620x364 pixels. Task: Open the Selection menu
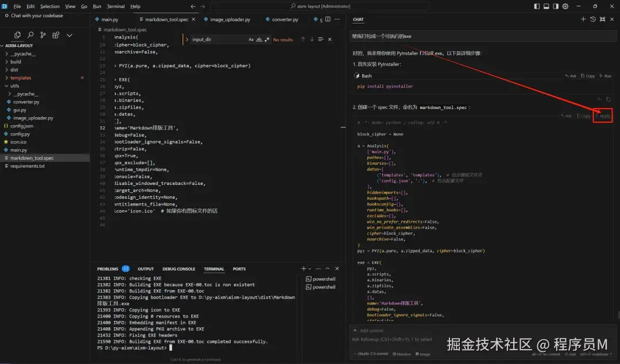coord(50,6)
